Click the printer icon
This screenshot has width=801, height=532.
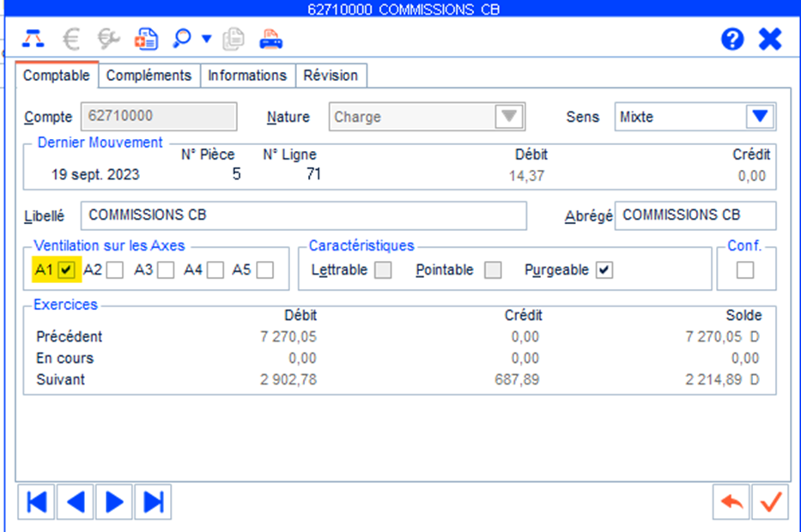tap(271, 39)
